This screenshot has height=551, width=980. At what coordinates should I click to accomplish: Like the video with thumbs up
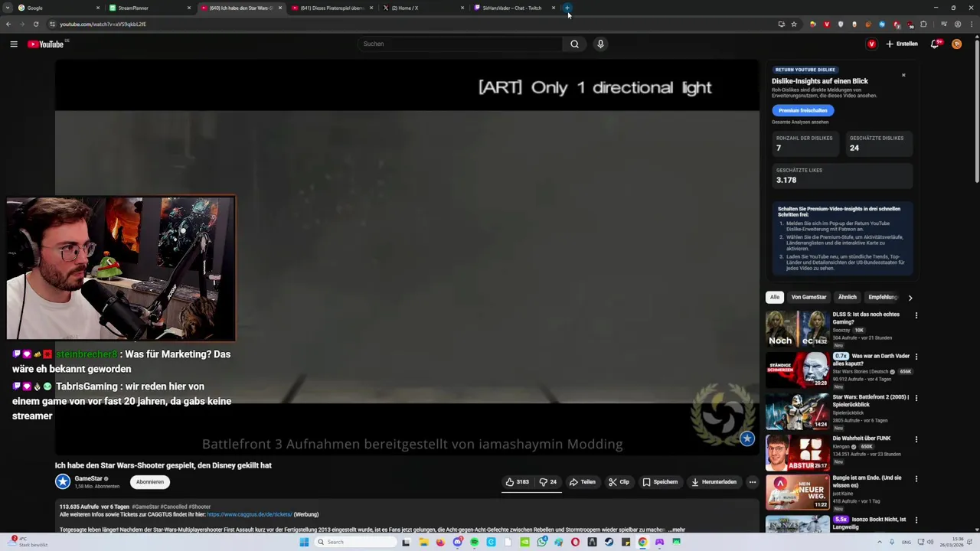pyautogui.click(x=517, y=482)
